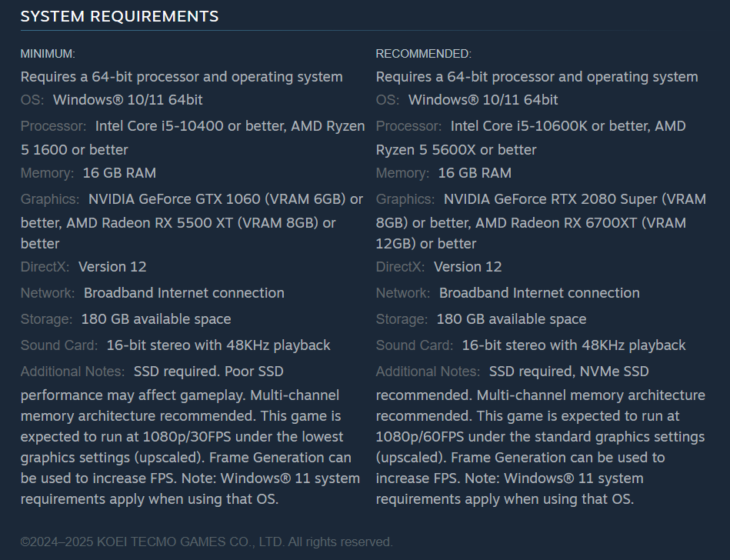730x560 pixels.
Task: Click minimum Network Broadband Internet connection
Action: [x=184, y=292]
